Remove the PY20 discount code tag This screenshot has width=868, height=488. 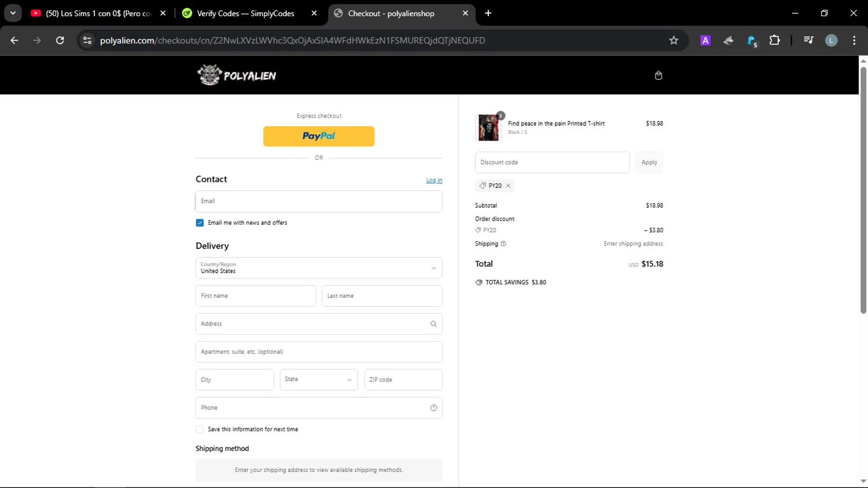[x=508, y=186]
